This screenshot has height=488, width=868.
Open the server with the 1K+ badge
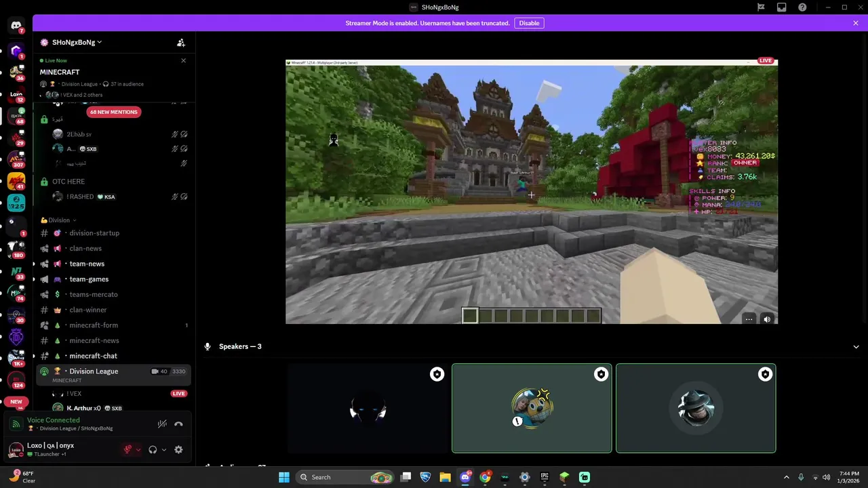pyautogui.click(x=16, y=359)
